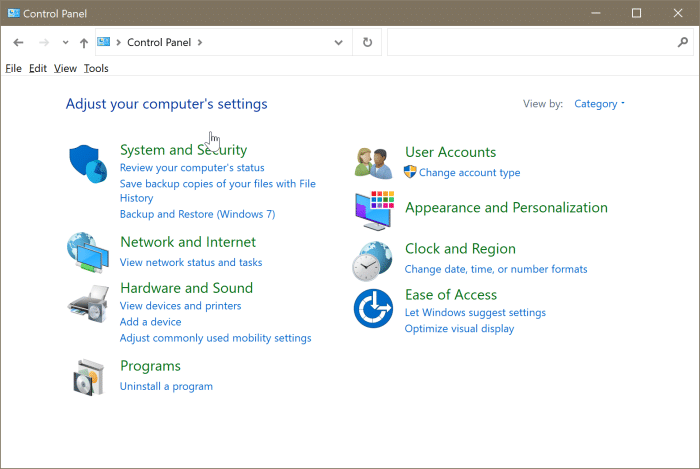Open the Programs heading link
Image resolution: width=700 pixels, height=469 pixels.
(x=150, y=366)
